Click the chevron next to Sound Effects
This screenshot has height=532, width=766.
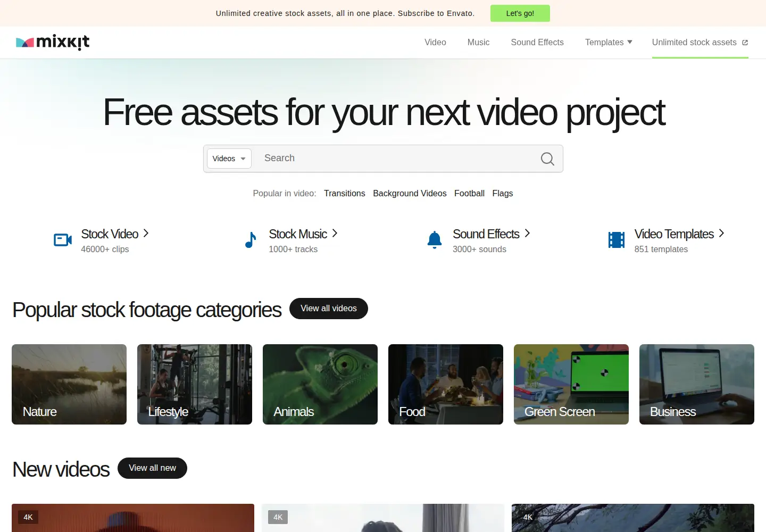527,233
